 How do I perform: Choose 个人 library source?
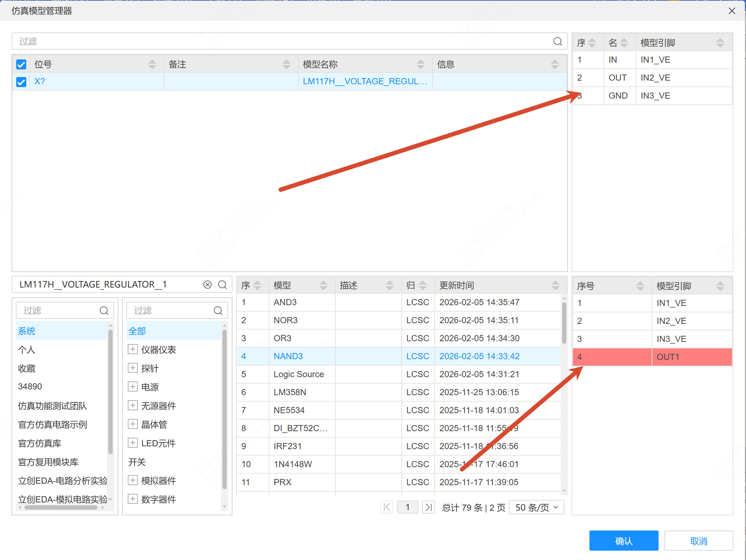point(27,349)
